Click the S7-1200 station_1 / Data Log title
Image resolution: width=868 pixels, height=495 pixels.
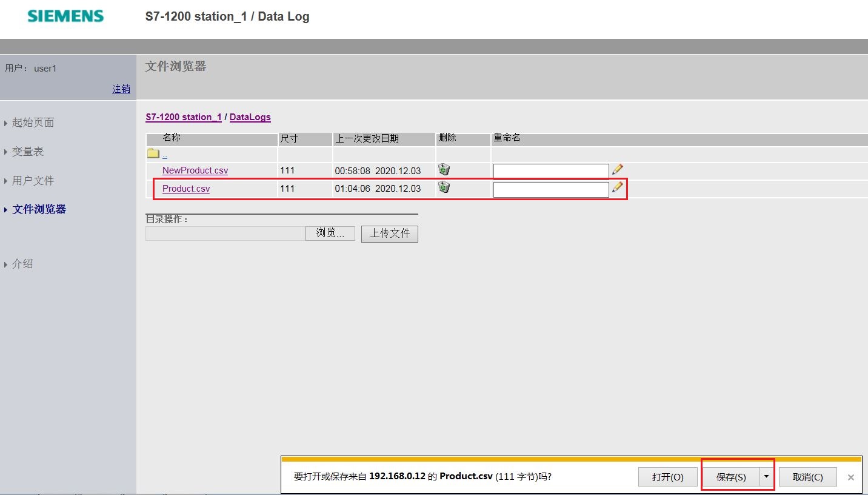[227, 16]
